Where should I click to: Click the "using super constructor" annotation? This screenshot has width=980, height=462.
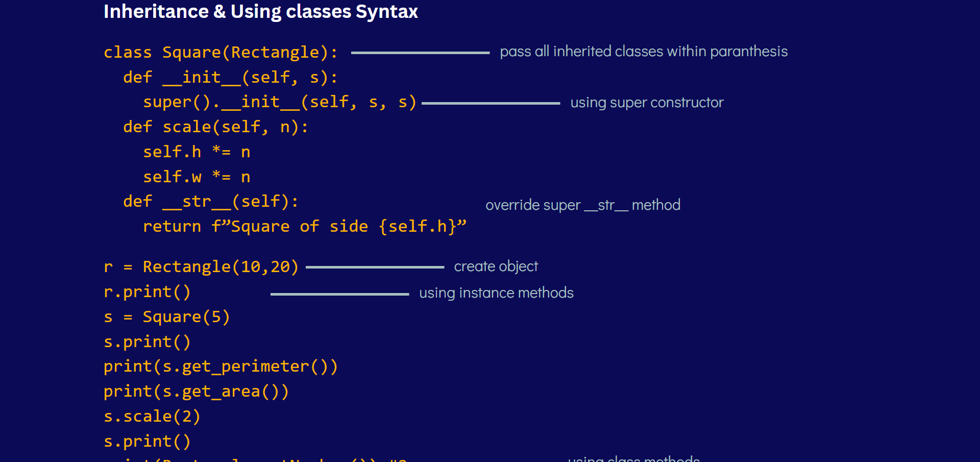[x=647, y=103]
